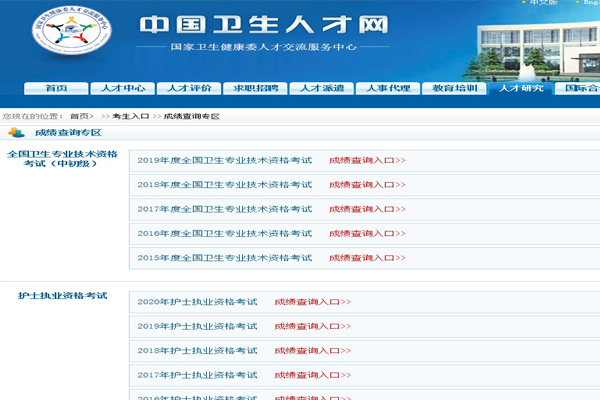Click 考生入口 in the breadcrumb
Screen dimensions: 600x400
pyautogui.click(x=130, y=116)
